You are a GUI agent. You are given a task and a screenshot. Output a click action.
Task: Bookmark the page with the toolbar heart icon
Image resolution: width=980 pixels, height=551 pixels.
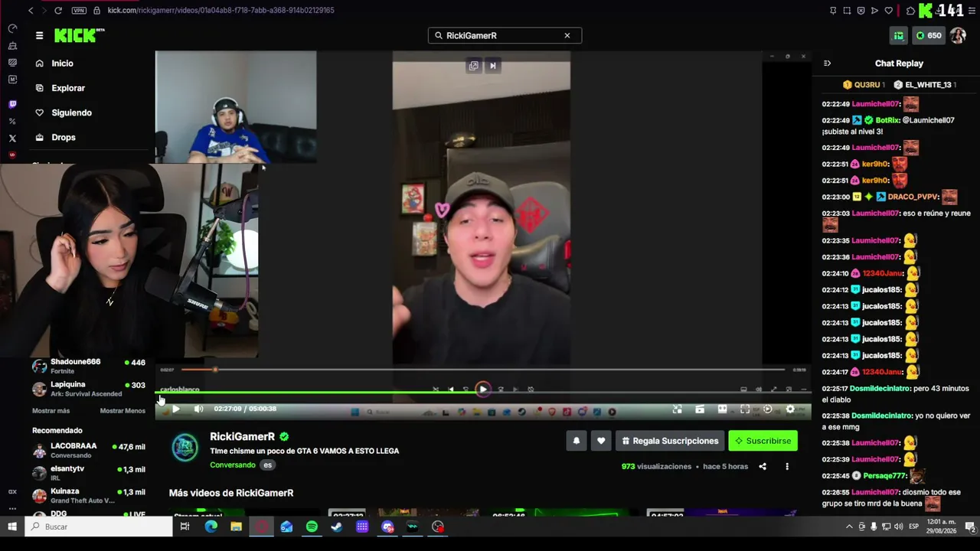tap(888, 11)
